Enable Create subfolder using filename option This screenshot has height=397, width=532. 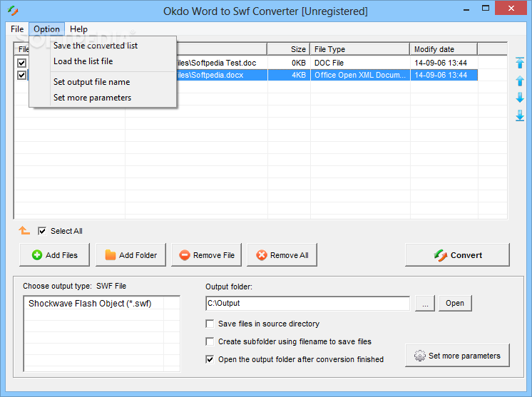210,341
